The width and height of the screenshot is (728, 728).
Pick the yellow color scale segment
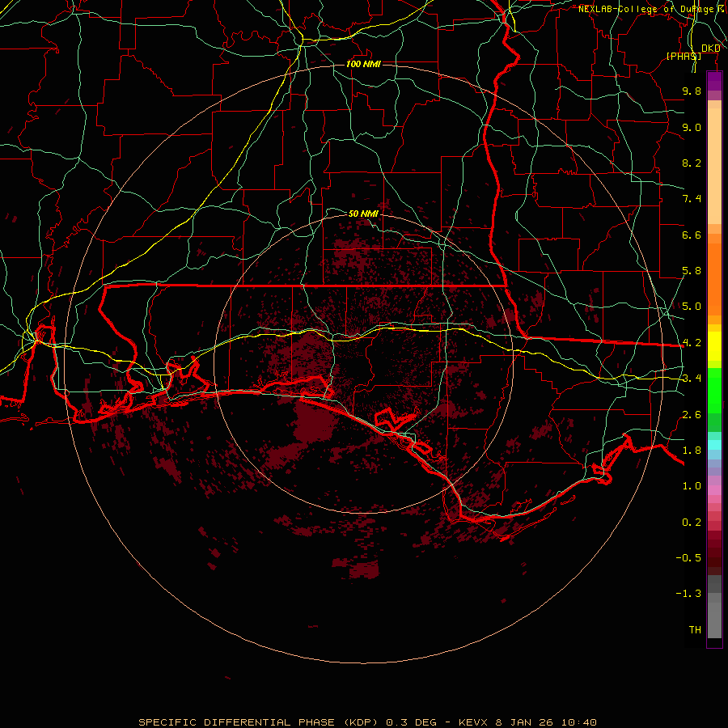pyautogui.click(x=714, y=346)
